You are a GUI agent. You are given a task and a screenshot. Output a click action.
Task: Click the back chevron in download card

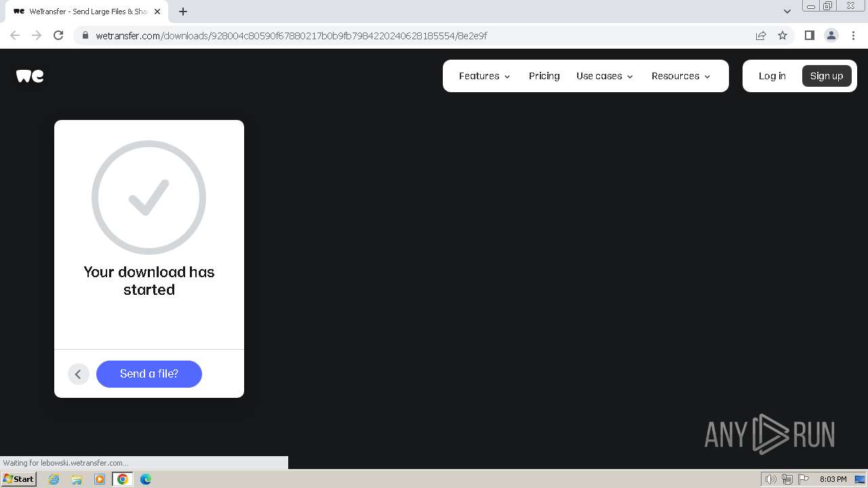click(x=79, y=374)
